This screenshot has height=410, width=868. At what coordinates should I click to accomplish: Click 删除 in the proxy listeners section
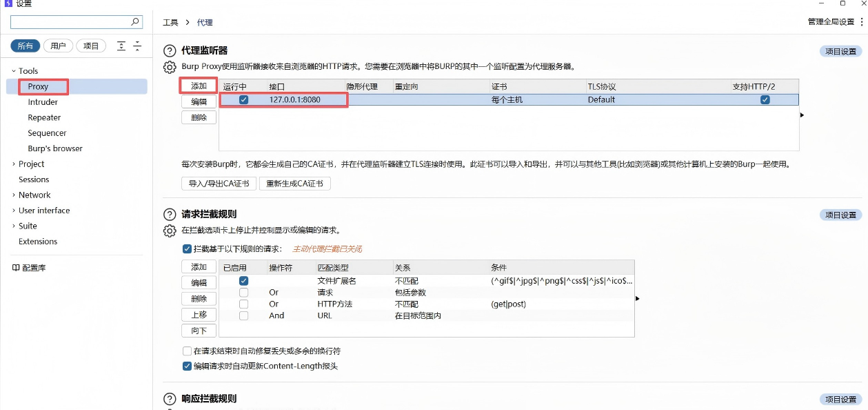point(199,117)
